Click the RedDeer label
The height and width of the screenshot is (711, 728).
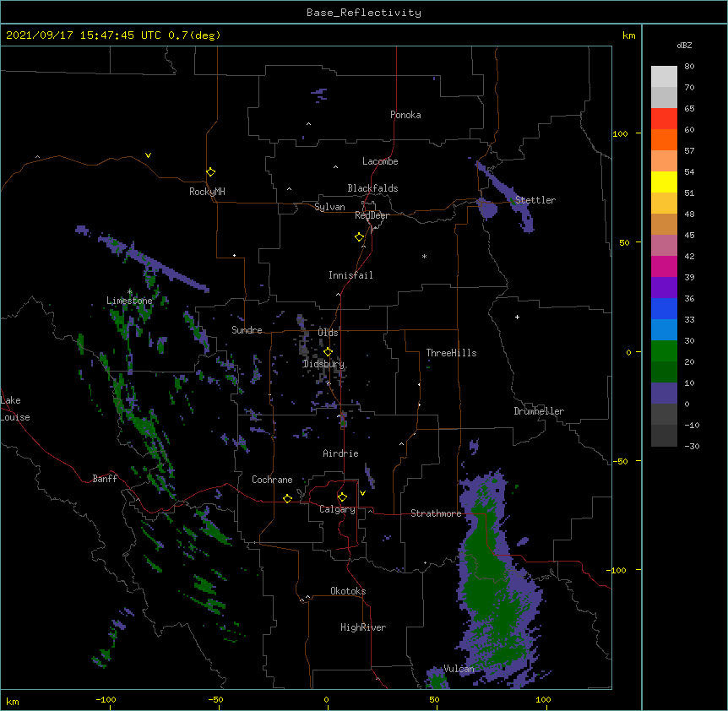point(372,215)
